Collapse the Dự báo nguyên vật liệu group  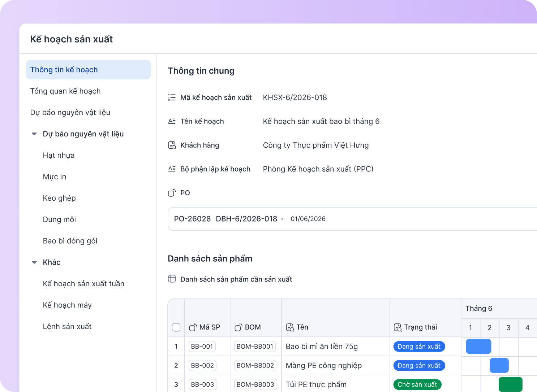(x=34, y=134)
